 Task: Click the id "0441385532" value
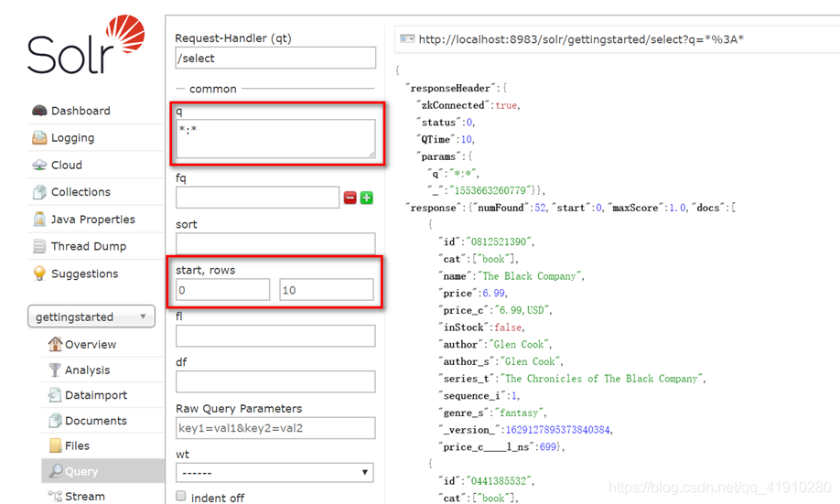click(500, 481)
